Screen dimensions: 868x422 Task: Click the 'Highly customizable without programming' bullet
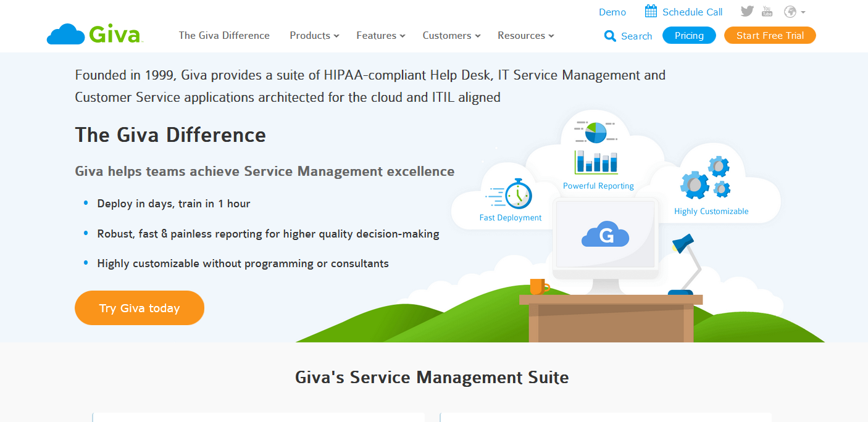[243, 263]
